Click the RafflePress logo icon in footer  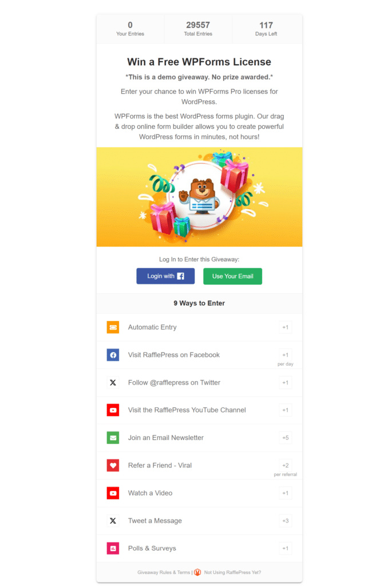[197, 572]
